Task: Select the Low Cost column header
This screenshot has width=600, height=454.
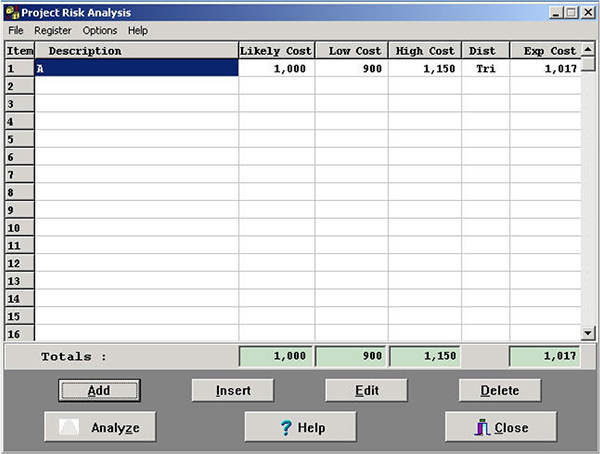Action: pyautogui.click(x=351, y=51)
